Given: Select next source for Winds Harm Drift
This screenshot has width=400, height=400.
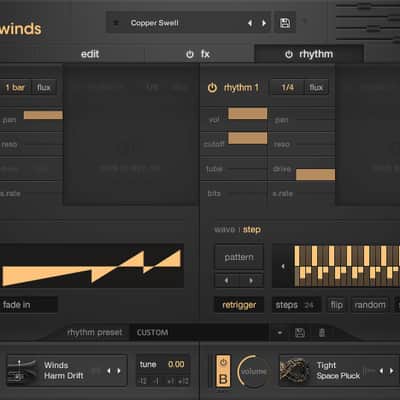Looking at the screenshot, I should [119, 371].
